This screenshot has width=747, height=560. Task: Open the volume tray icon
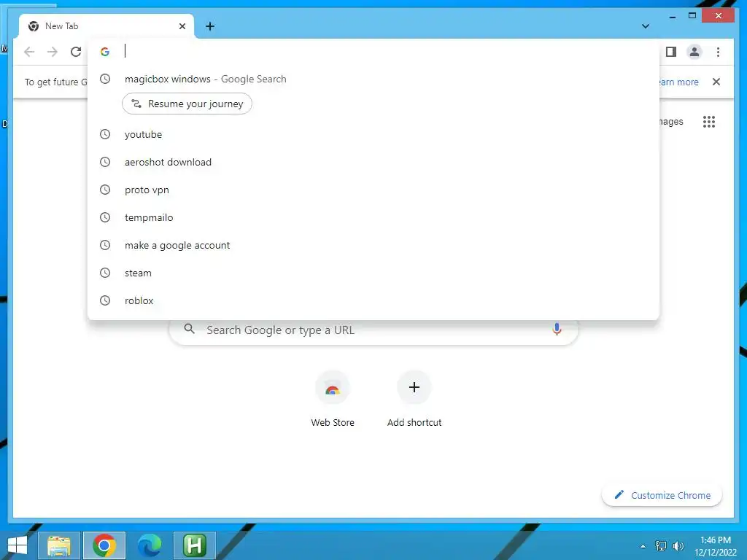coord(678,546)
